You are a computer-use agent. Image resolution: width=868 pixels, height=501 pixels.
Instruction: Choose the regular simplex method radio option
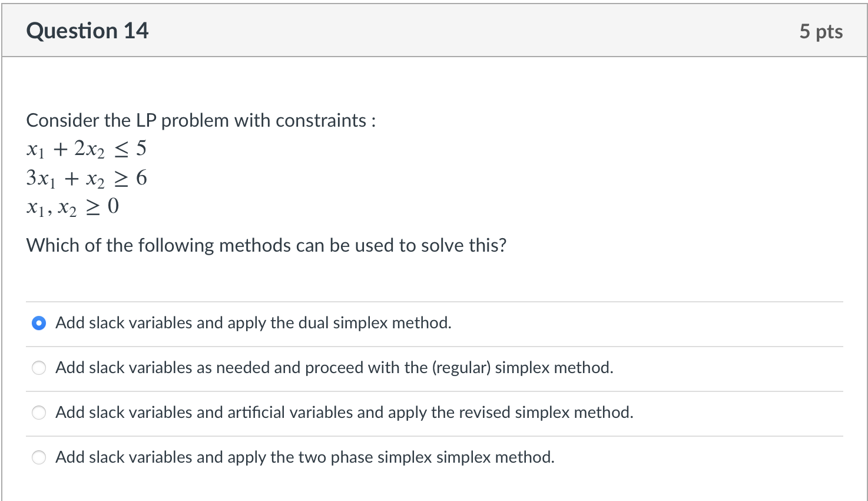tap(39, 368)
